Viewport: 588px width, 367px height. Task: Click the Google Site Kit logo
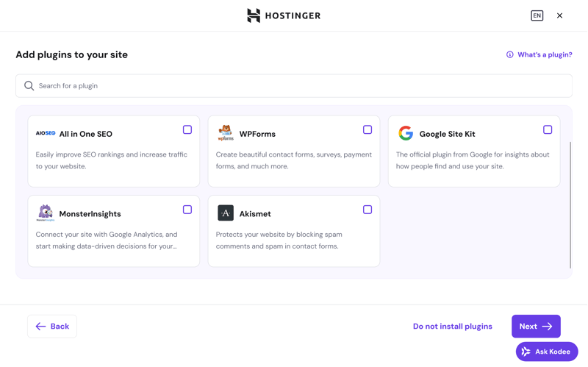(406, 133)
